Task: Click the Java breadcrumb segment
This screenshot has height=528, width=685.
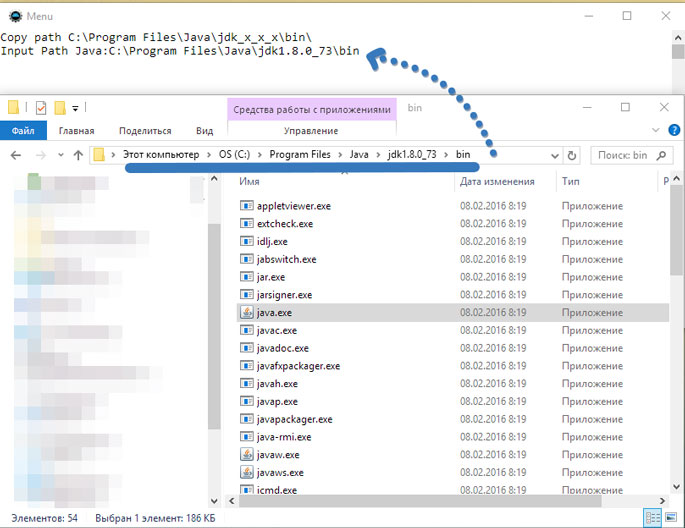Action: [359, 155]
